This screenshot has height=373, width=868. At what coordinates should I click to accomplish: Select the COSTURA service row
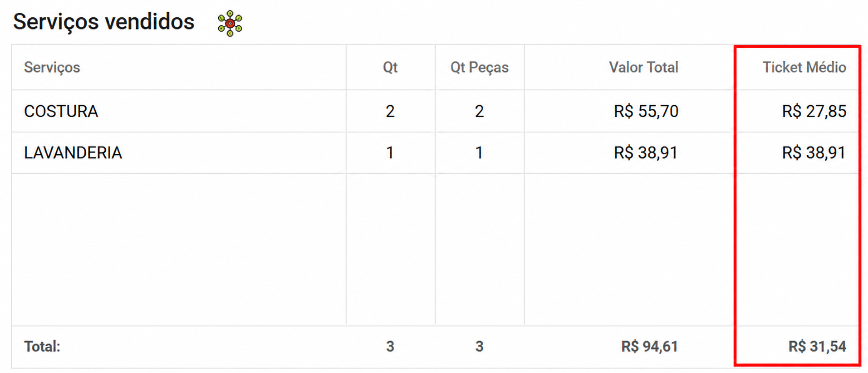click(x=435, y=111)
